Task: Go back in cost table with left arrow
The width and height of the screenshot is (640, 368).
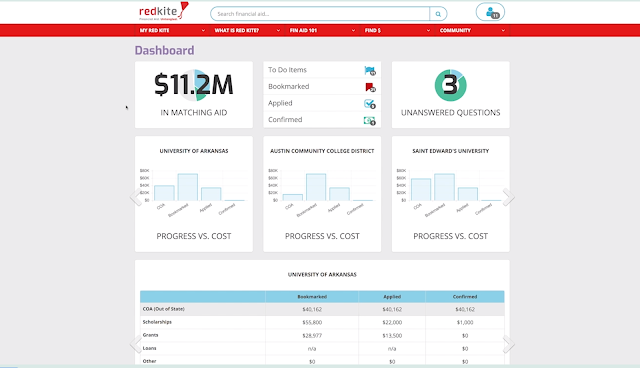Action: 135,344
